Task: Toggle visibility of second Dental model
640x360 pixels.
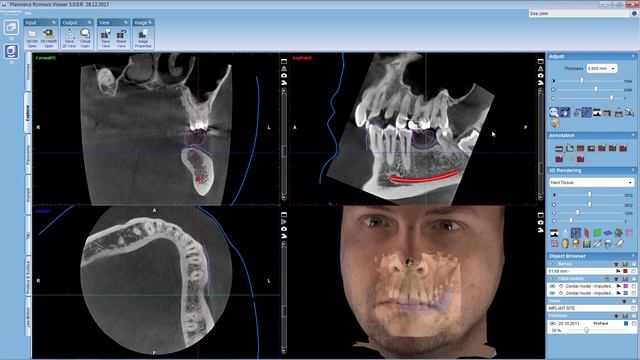Action: point(553,293)
